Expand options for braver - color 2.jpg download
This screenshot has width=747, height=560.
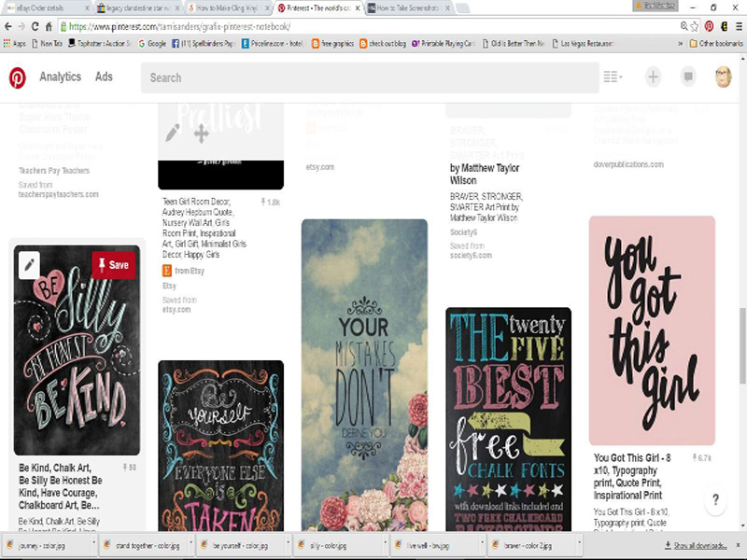[579, 544]
